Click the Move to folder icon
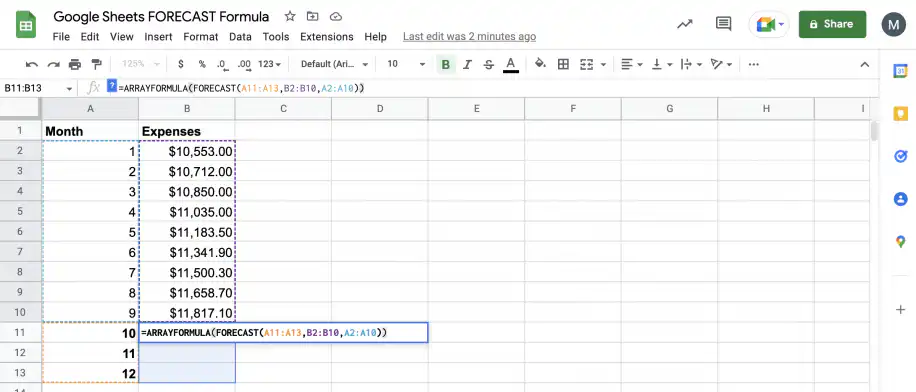This screenshot has height=392, width=916. pyautogui.click(x=313, y=16)
